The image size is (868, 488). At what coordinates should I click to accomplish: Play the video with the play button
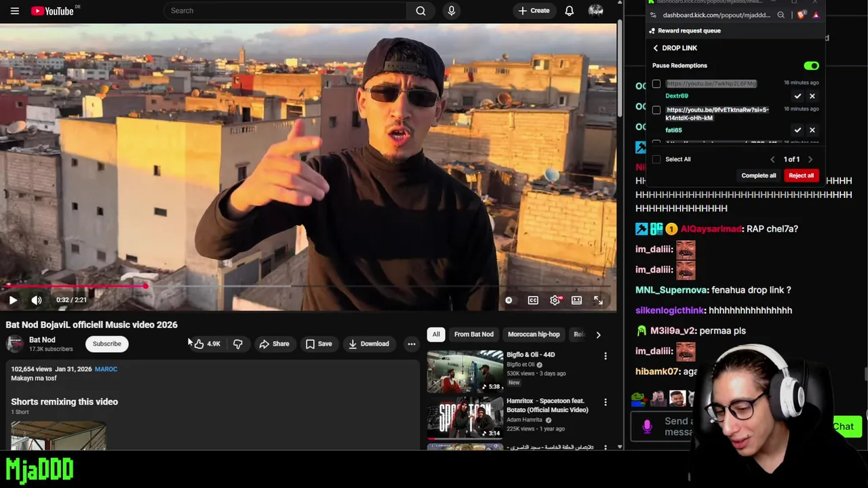[x=13, y=300]
